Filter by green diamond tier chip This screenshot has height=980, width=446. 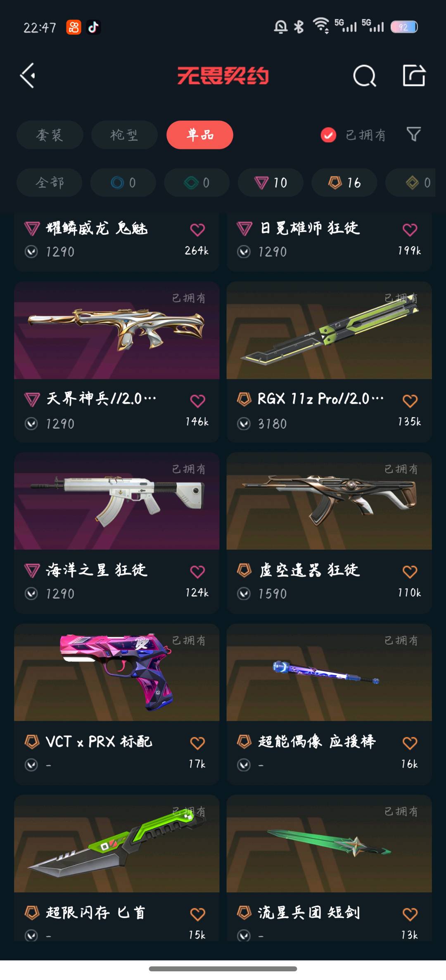click(x=197, y=182)
